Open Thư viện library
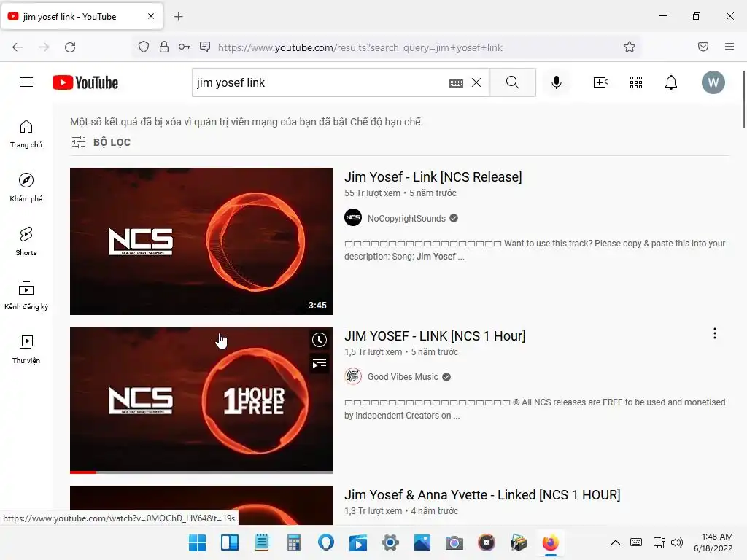The width and height of the screenshot is (747, 560). click(x=26, y=349)
